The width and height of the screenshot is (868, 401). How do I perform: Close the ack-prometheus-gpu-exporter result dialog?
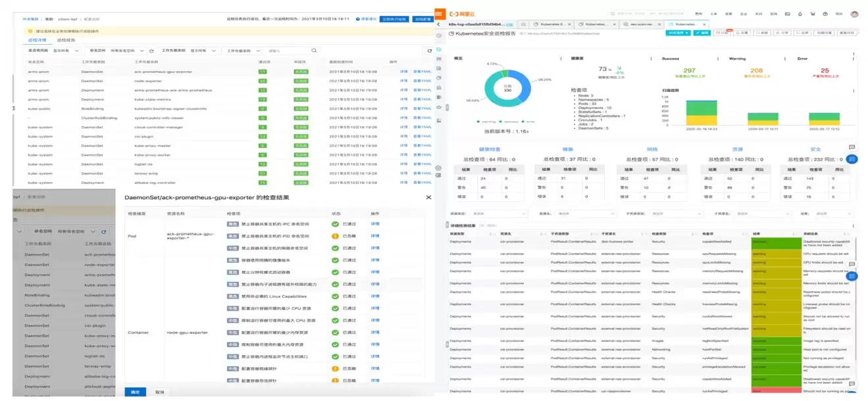pyautogui.click(x=428, y=197)
